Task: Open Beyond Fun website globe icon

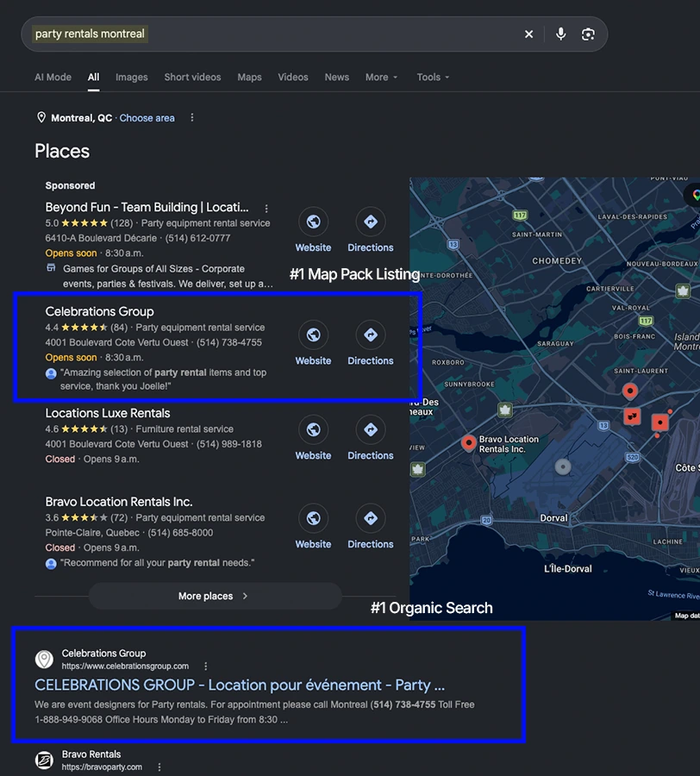Action: click(x=313, y=222)
